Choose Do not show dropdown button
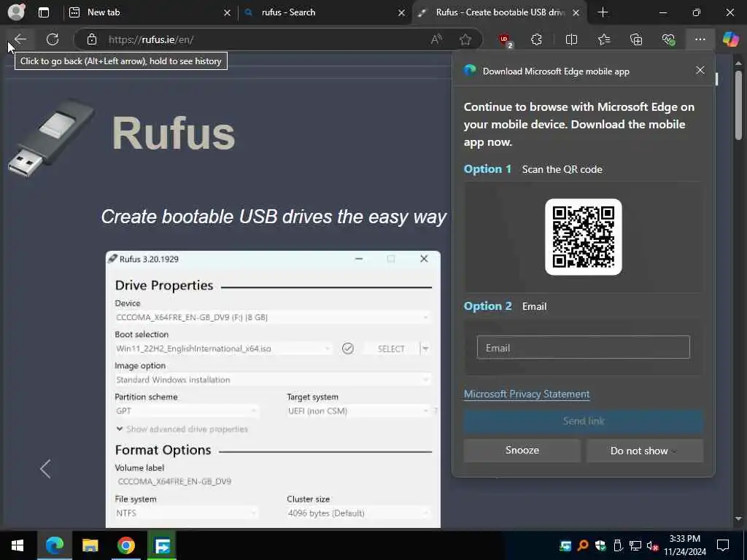 click(x=645, y=451)
